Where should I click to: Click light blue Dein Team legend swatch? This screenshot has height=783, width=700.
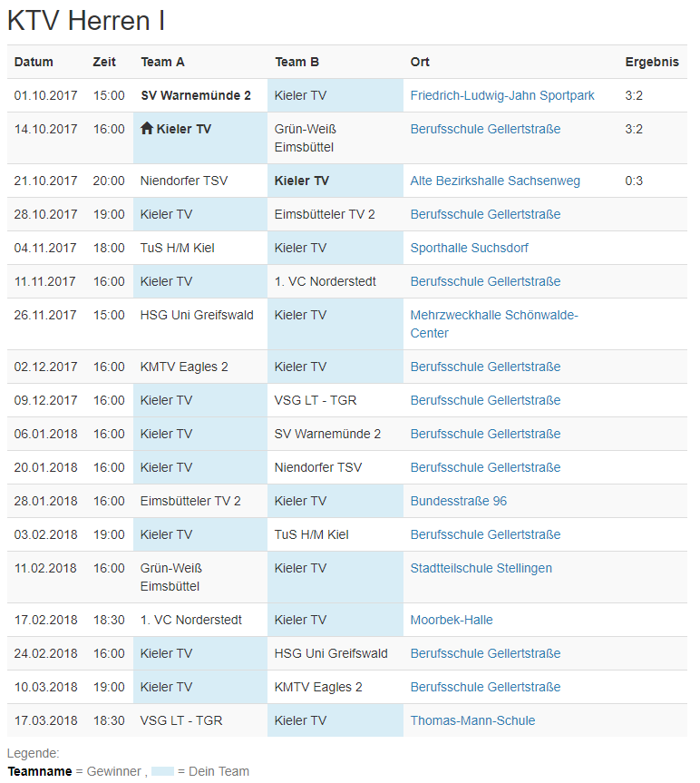point(162,771)
